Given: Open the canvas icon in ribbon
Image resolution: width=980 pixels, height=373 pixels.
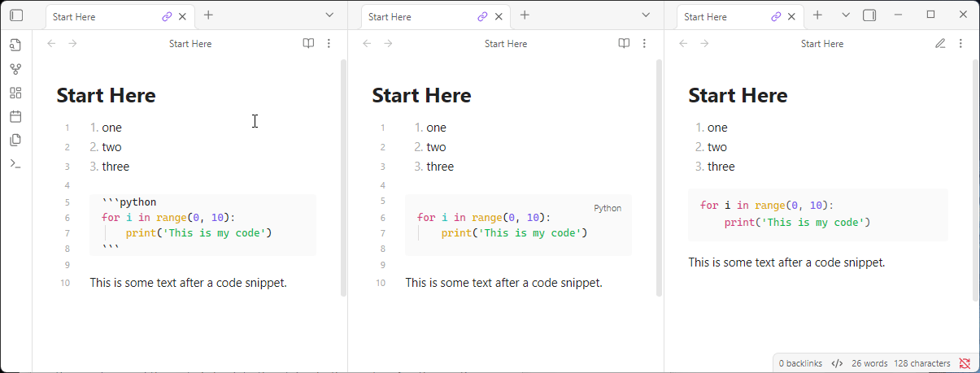Looking at the screenshot, I should [x=15, y=93].
